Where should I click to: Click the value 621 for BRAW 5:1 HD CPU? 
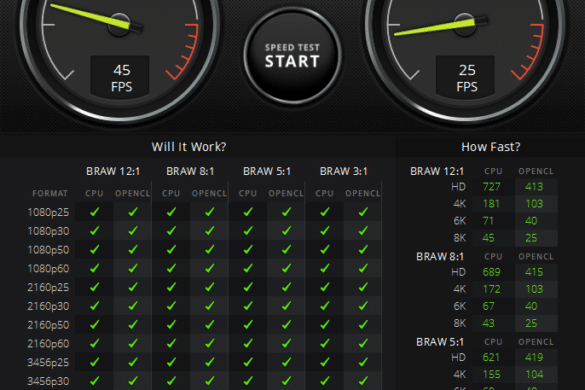click(491, 358)
